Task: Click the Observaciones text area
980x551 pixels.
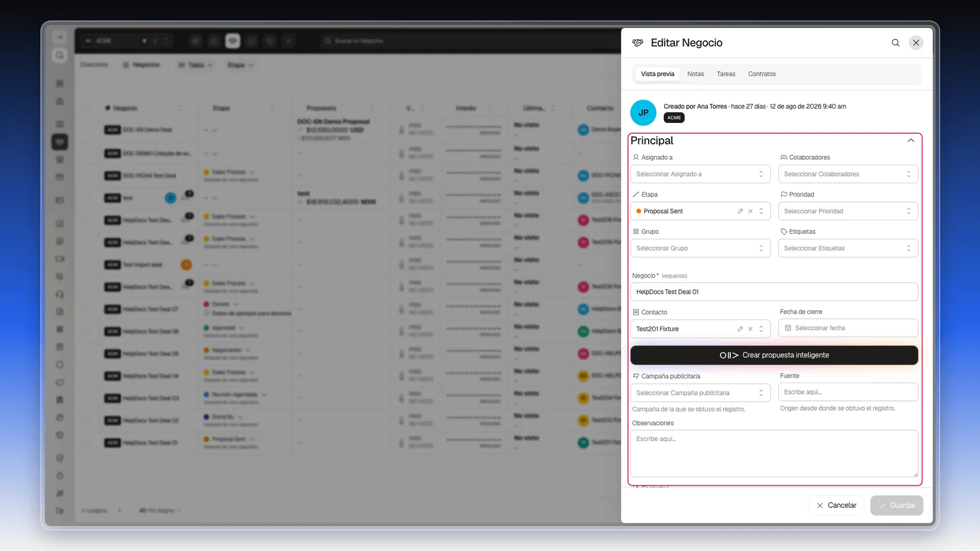Action: (774, 454)
